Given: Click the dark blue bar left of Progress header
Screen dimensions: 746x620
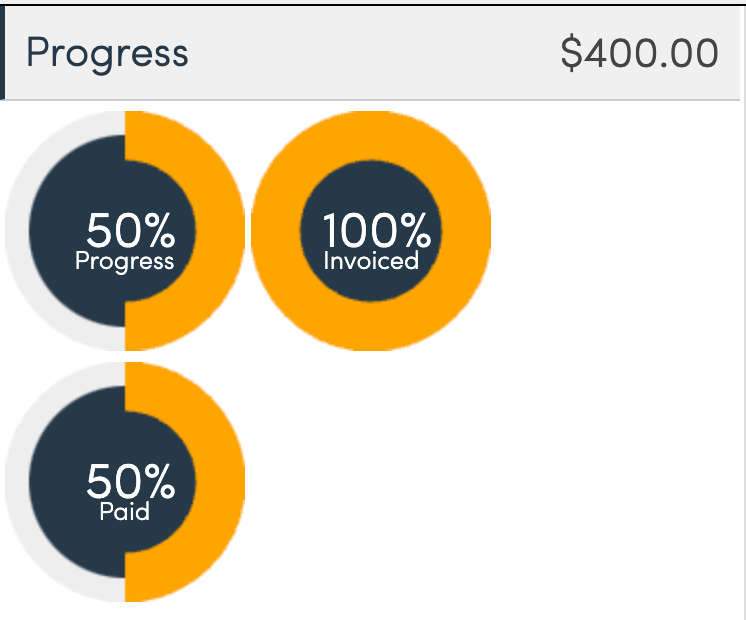Looking at the screenshot, I should [x=2, y=53].
